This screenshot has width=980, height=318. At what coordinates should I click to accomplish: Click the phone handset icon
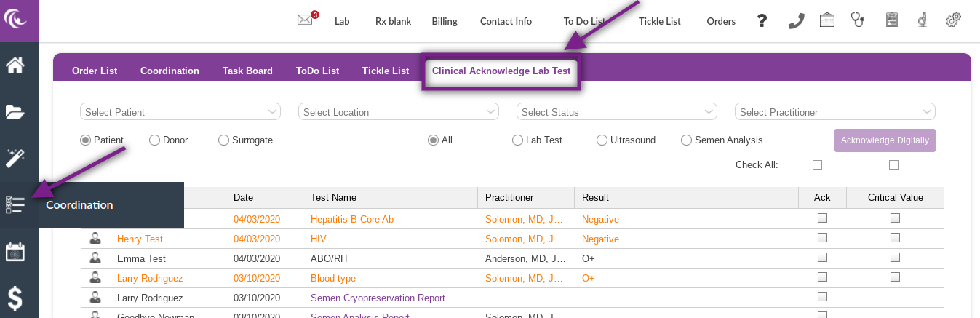796,20
